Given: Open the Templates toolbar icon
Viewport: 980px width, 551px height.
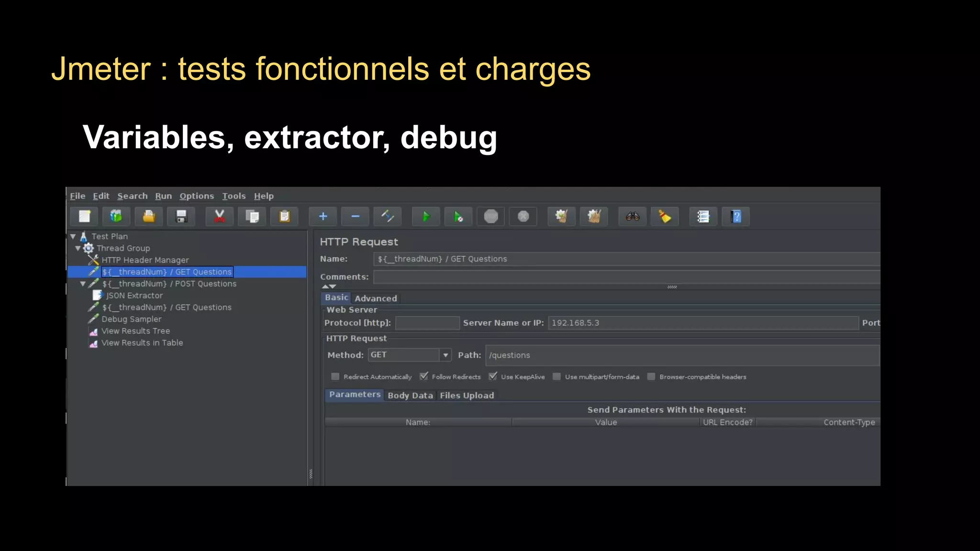Looking at the screenshot, I should coord(116,217).
